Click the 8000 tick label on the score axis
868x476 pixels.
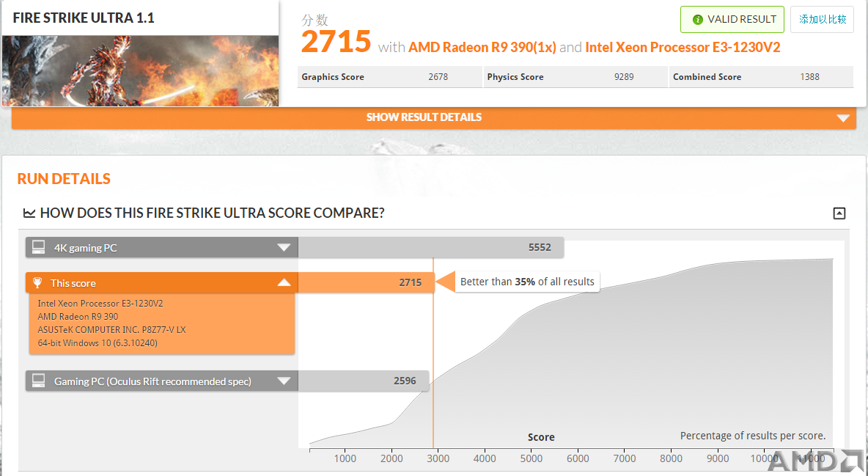(671, 459)
